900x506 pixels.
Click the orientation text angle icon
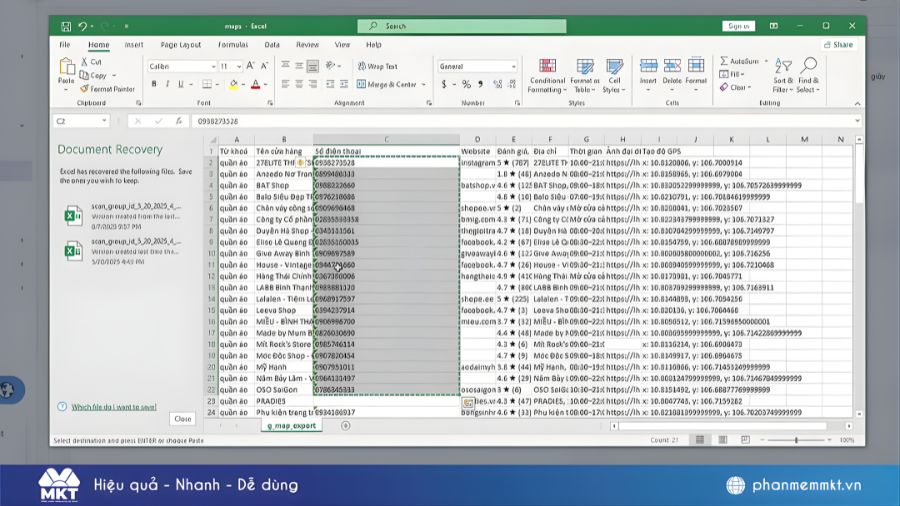(x=331, y=66)
